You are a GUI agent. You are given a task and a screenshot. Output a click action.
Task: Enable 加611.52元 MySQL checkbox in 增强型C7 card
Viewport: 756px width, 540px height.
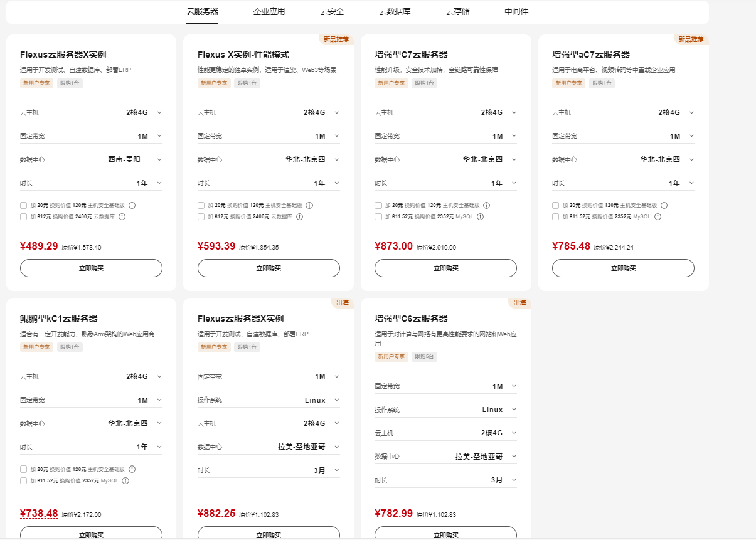point(378,216)
